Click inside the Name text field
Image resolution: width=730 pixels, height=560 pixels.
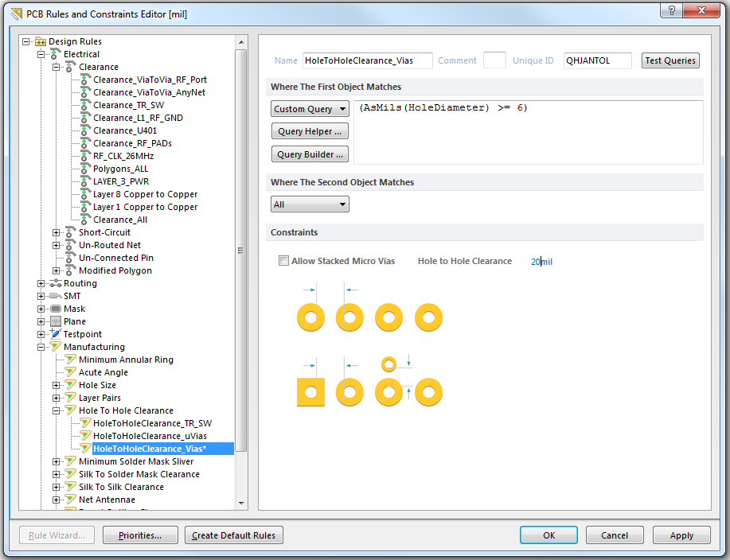pyautogui.click(x=366, y=60)
